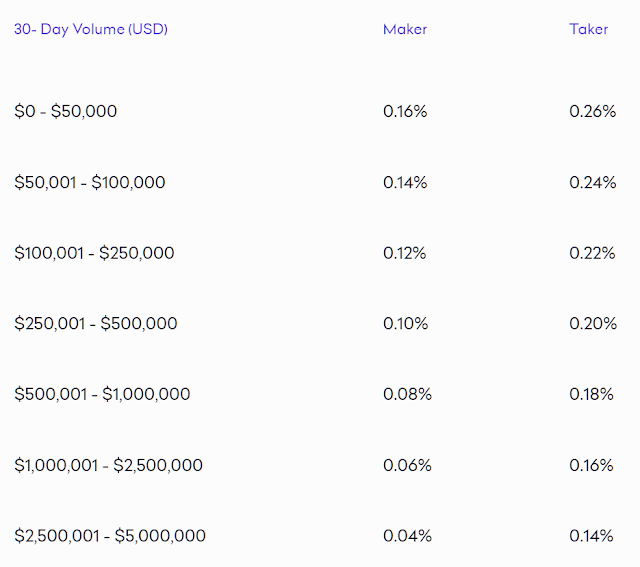Select the $250,001 - $500,000 volume tier
The image size is (640, 567).
coord(96,323)
